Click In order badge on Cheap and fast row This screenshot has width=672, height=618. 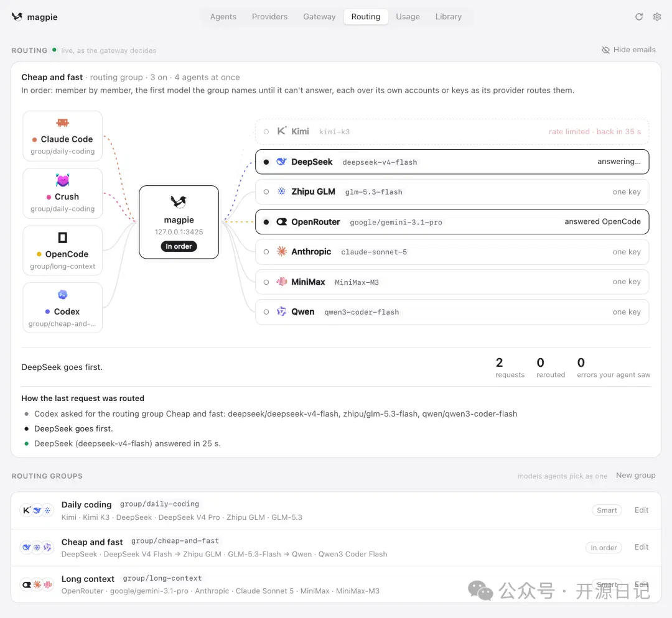[604, 548]
